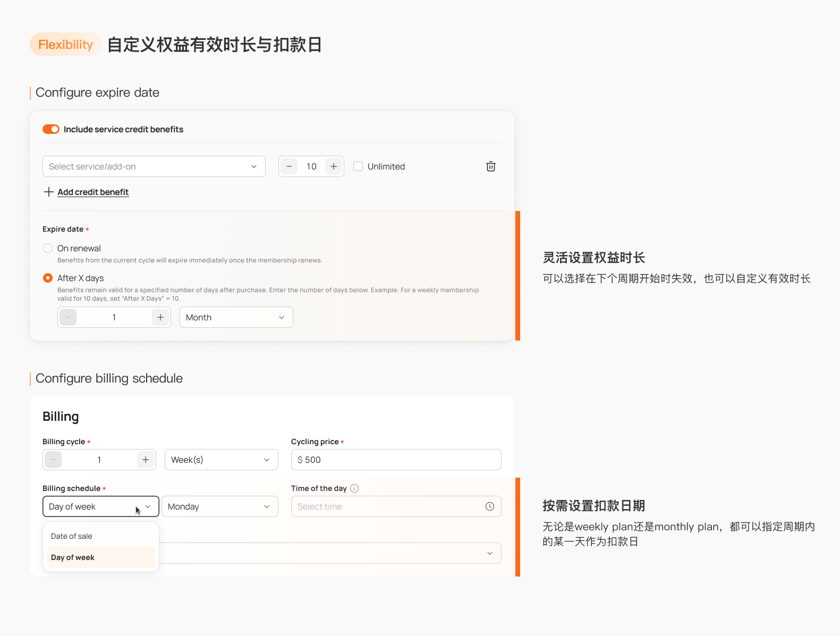Increase credit quantity above 10 with plus
Viewport: 840px width, 636px height.
tap(334, 166)
